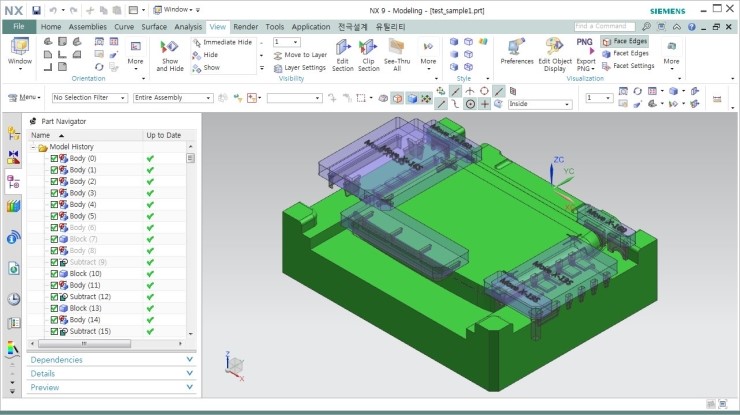The height and width of the screenshot is (415, 740).
Task: Toggle the Body (3) checkbox
Action: 54,193
